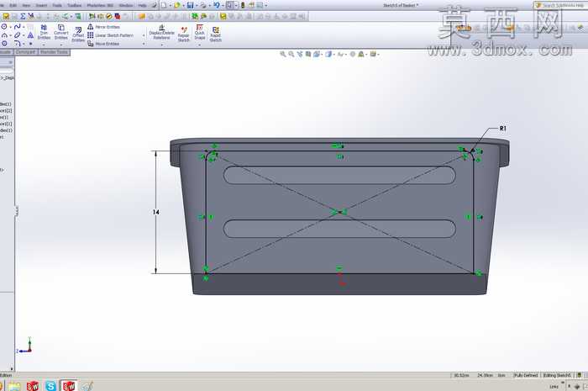Open the Window menu
Viewport: 588px width, 391px height.
click(x=126, y=6)
